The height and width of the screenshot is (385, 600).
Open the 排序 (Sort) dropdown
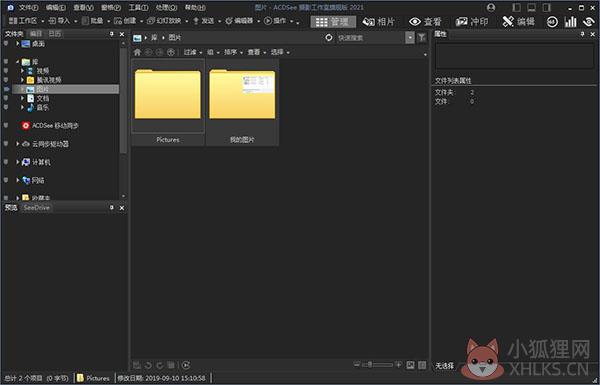(233, 52)
